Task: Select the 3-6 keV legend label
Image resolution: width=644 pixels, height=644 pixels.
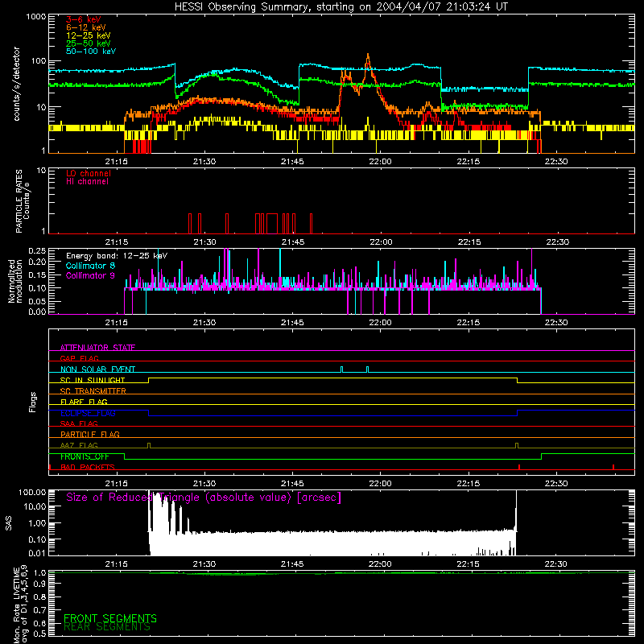Action: [x=84, y=19]
